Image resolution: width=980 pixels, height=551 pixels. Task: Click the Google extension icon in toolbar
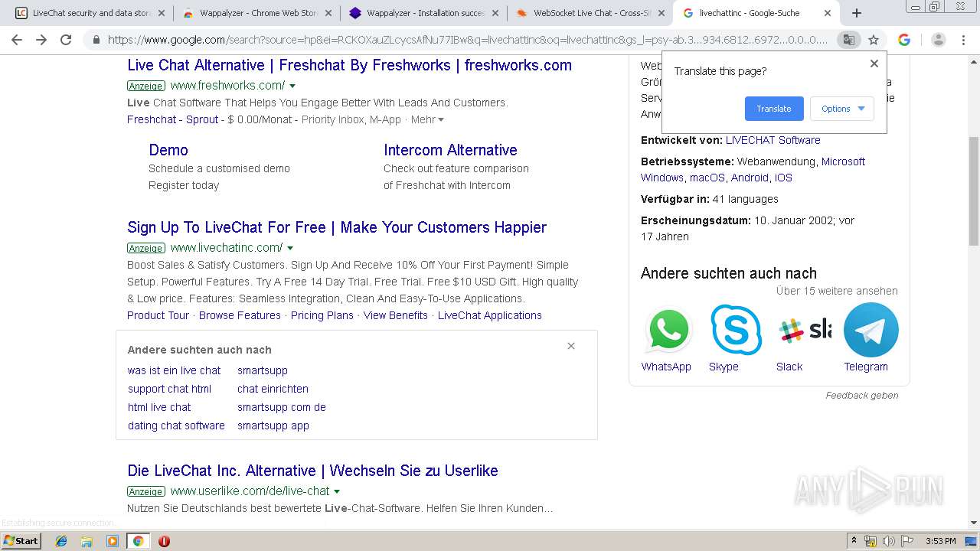pos(904,40)
